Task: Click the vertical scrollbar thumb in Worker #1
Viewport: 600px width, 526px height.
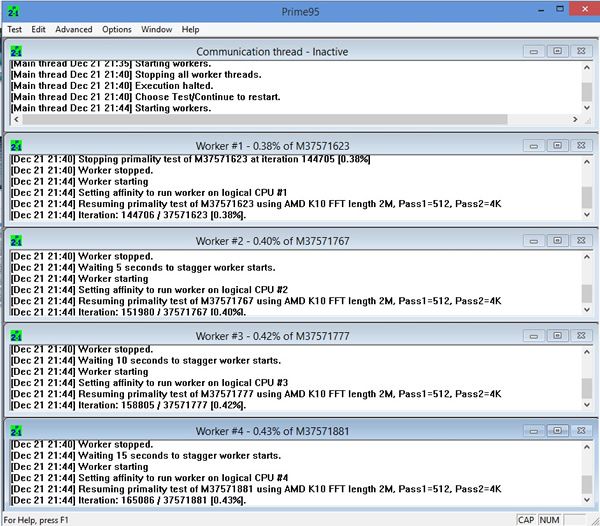Action: point(587,197)
